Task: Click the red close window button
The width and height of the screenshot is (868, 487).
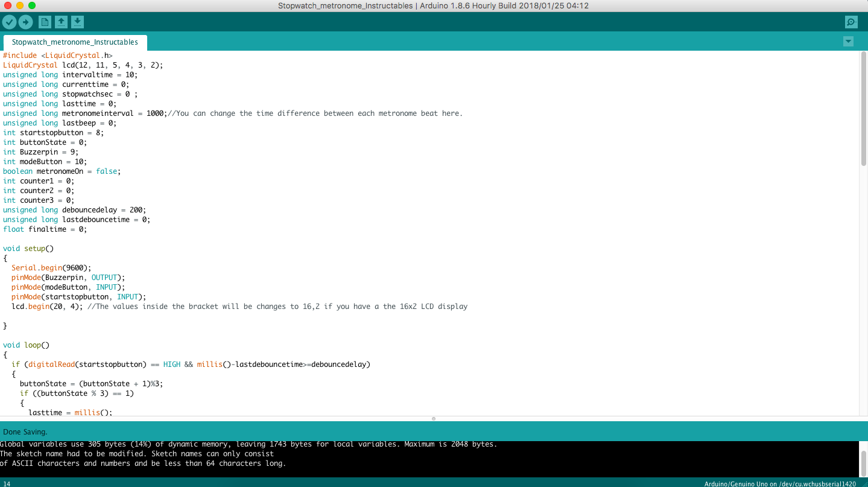Action: click(8, 5)
